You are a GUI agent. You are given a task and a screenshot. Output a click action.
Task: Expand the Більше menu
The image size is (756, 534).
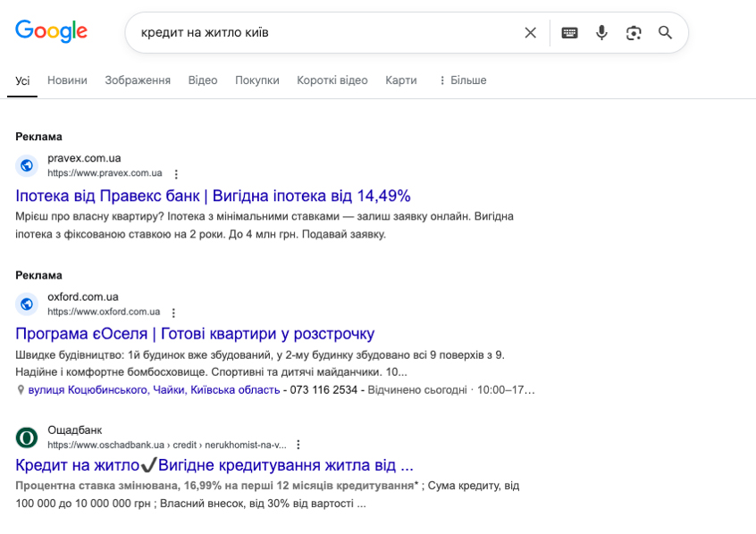pyautogui.click(x=462, y=80)
